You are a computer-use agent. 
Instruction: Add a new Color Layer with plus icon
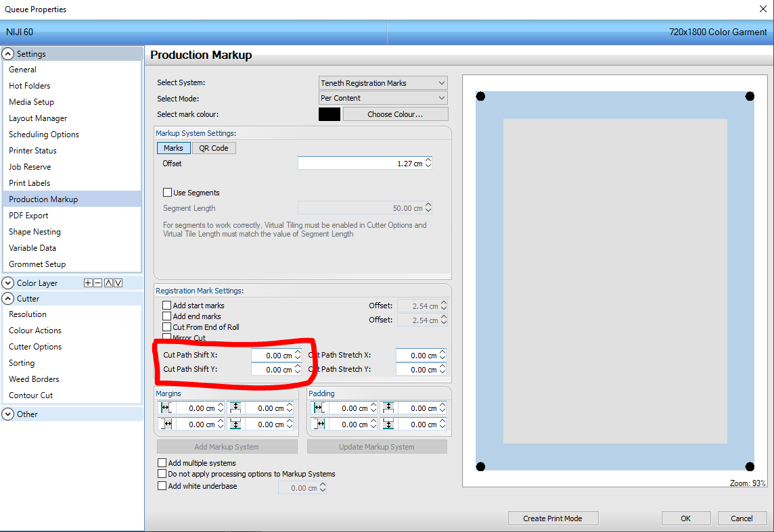[x=88, y=283]
